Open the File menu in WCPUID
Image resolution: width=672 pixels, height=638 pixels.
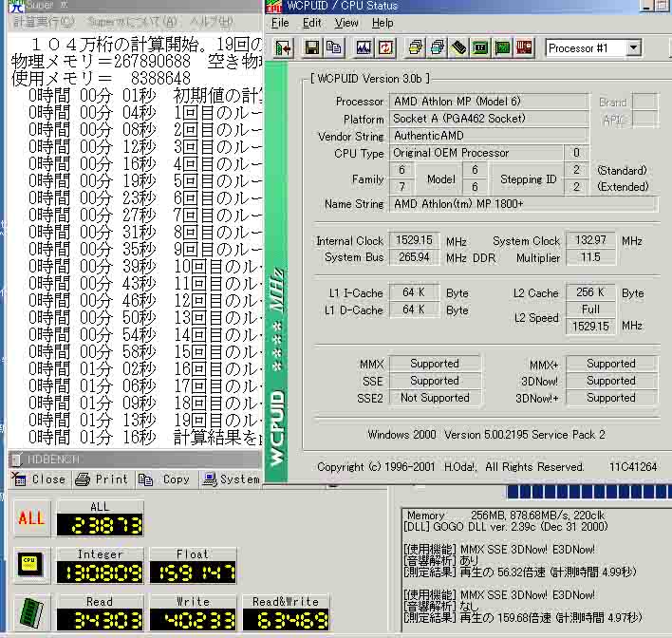pyautogui.click(x=280, y=23)
